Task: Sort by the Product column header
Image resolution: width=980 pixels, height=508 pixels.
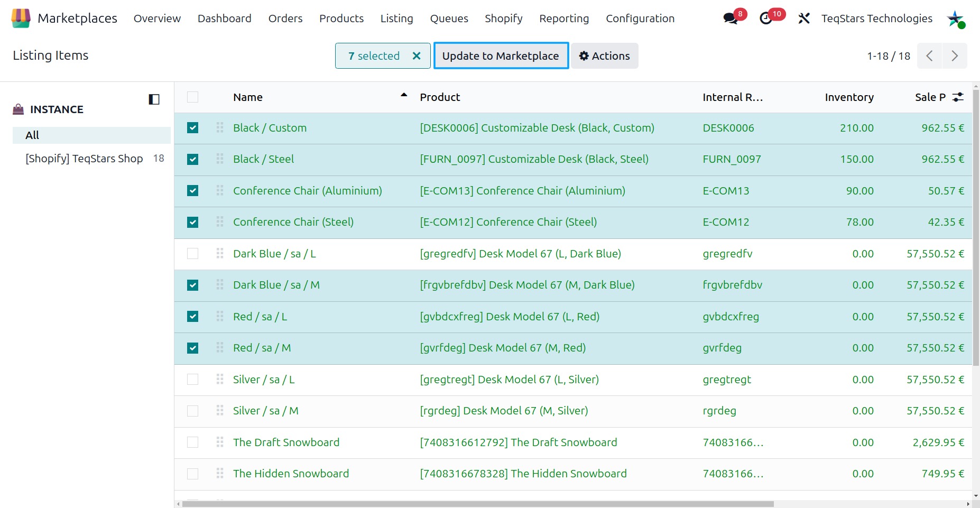Action: 440,97
